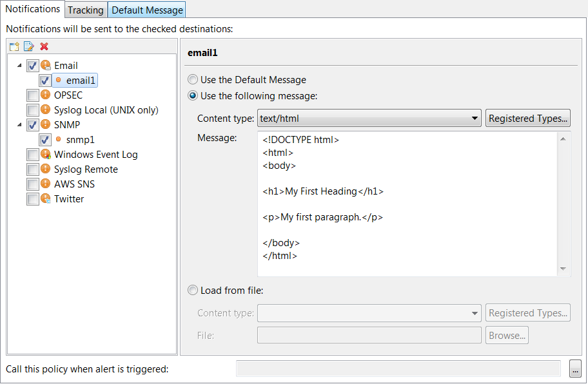The height and width of the screenshot is (384, 588).
Task: Collapse the Email tree node
Action: [x=19, y=65]
